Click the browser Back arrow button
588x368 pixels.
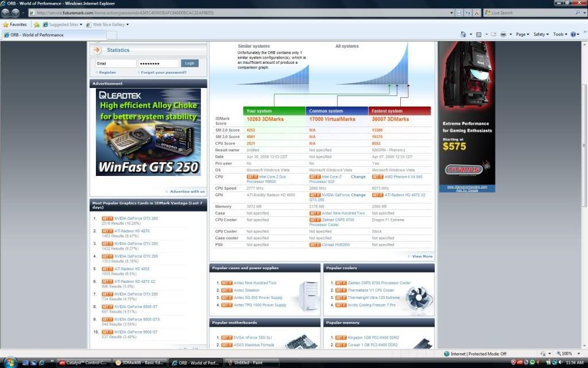tap(5, 13)
